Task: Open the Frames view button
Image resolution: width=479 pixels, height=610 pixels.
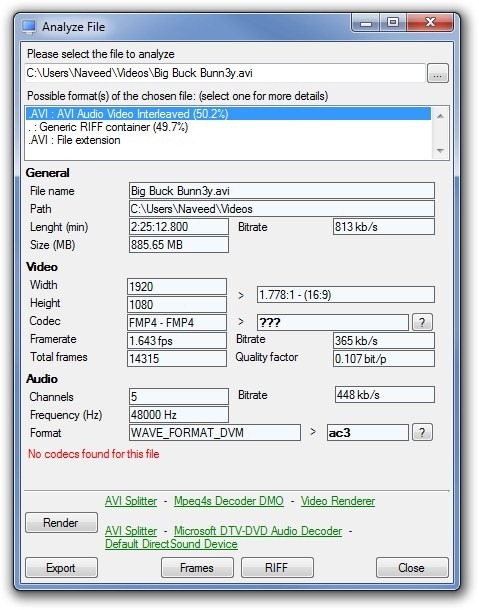Action: click(x=197, y=568)
